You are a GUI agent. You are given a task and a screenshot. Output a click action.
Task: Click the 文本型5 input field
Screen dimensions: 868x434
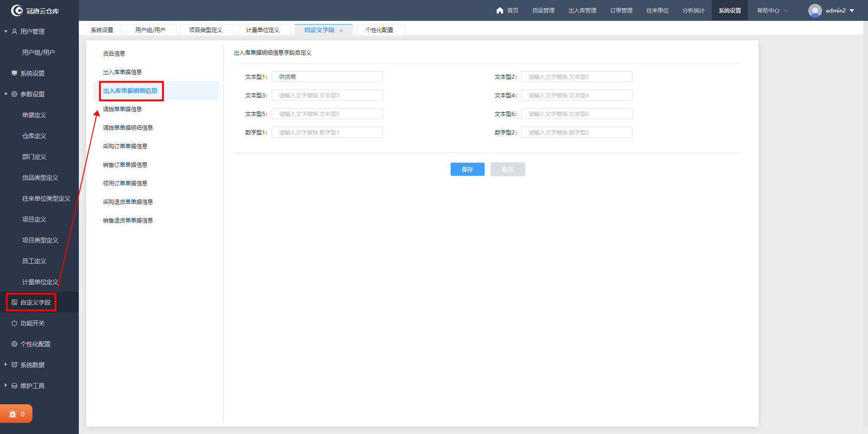(x=327, y=114)
